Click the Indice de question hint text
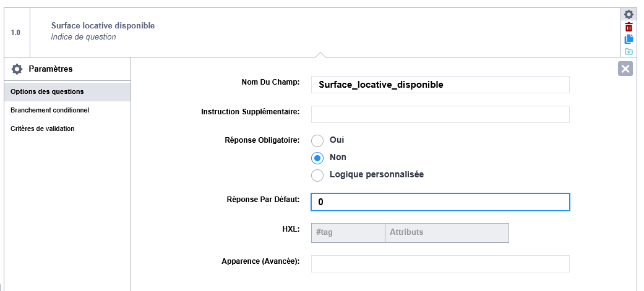 click(84, 37)
